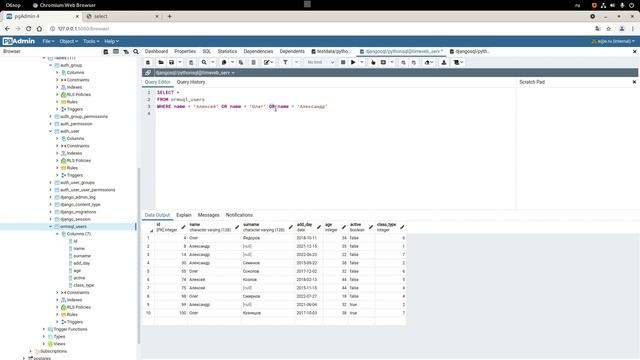This screenshot has height=360, width=640.
Task: Click the Delete rows trash icon
Action: click(x=253, y=62)
